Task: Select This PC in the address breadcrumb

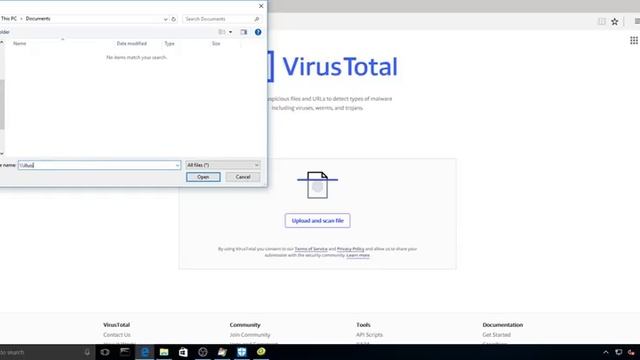Action: [x=9, y=19]
